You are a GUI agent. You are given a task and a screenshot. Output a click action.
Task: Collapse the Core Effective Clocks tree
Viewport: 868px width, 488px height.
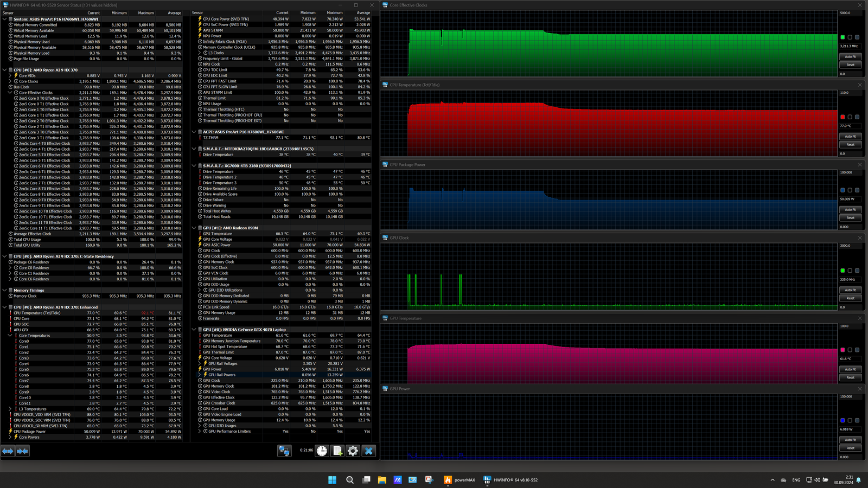click(x=10, y=93)
